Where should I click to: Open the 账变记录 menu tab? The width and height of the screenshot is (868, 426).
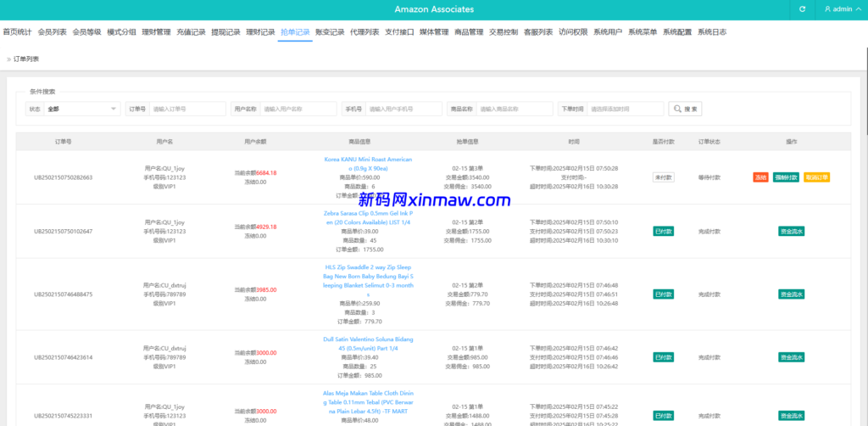[x=330, y=32]
